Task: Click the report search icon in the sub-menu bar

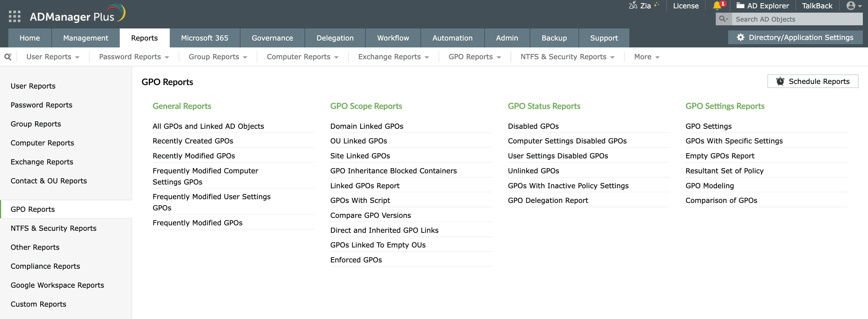Action: point(8,57)
